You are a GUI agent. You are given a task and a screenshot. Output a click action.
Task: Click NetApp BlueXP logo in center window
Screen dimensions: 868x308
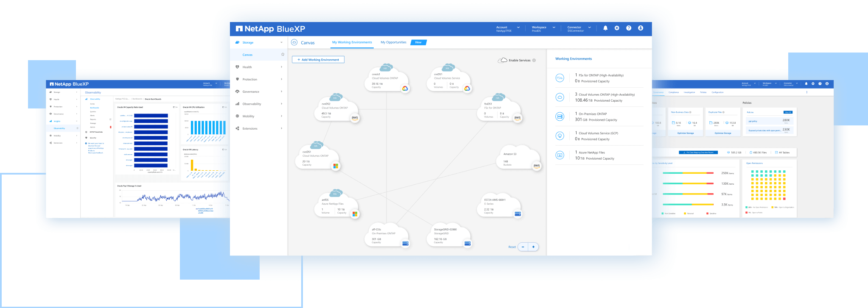pos(270,29)
